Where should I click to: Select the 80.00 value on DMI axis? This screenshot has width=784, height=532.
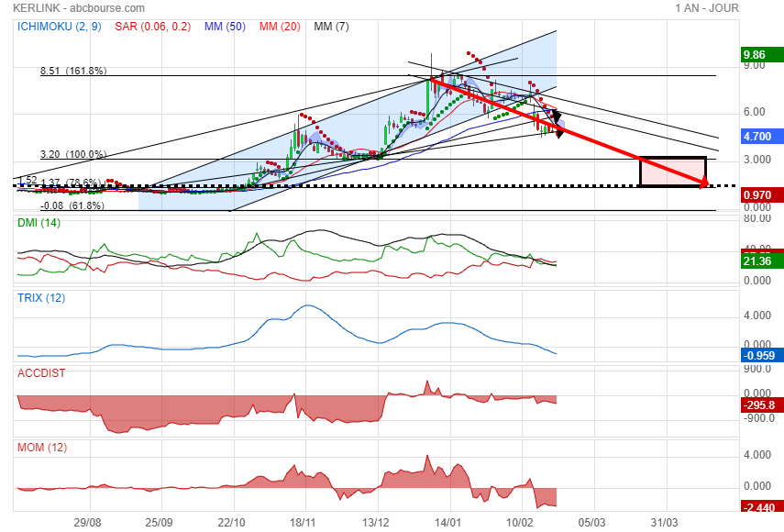[x=757, y=218]
